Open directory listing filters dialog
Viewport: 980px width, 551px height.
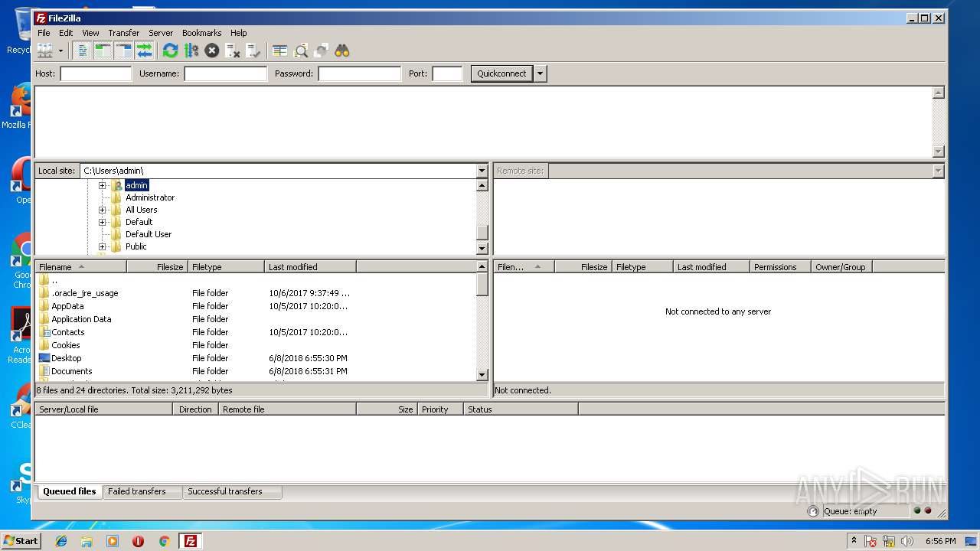click(280, 51)
